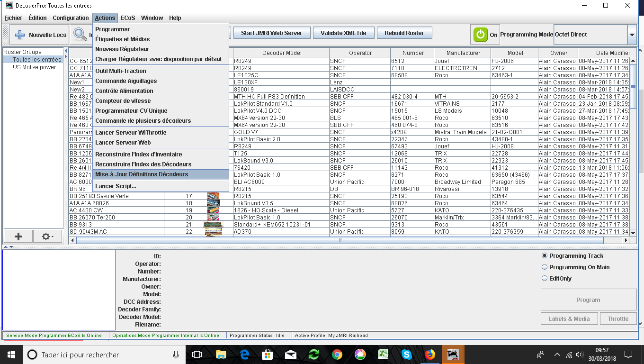Viewport: 644px width, 364px height.
Task: Show hidden system tray icons chevron
Action: tap(557, 355)
